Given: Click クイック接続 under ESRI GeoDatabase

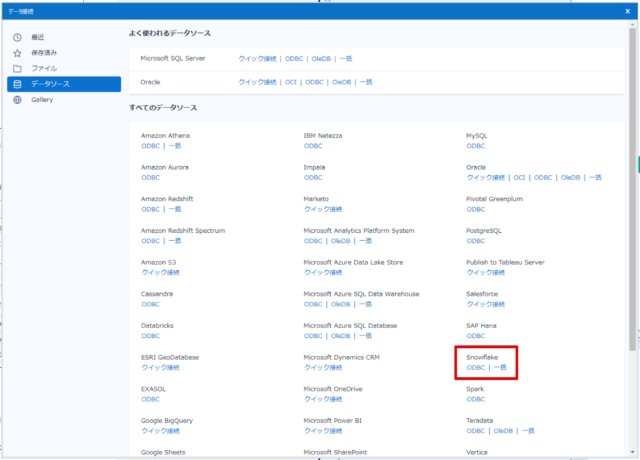Looking at the screenshot, I should click(x=160, y=367).
